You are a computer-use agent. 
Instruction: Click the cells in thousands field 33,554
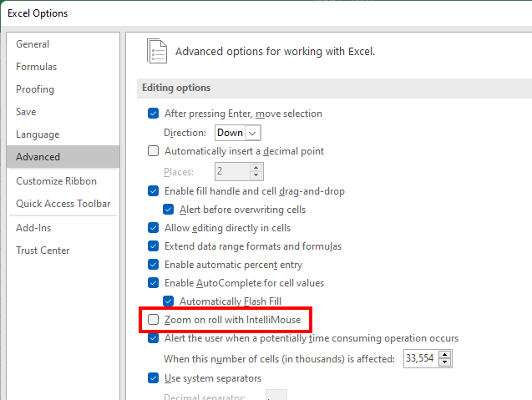tap(421, 358)
